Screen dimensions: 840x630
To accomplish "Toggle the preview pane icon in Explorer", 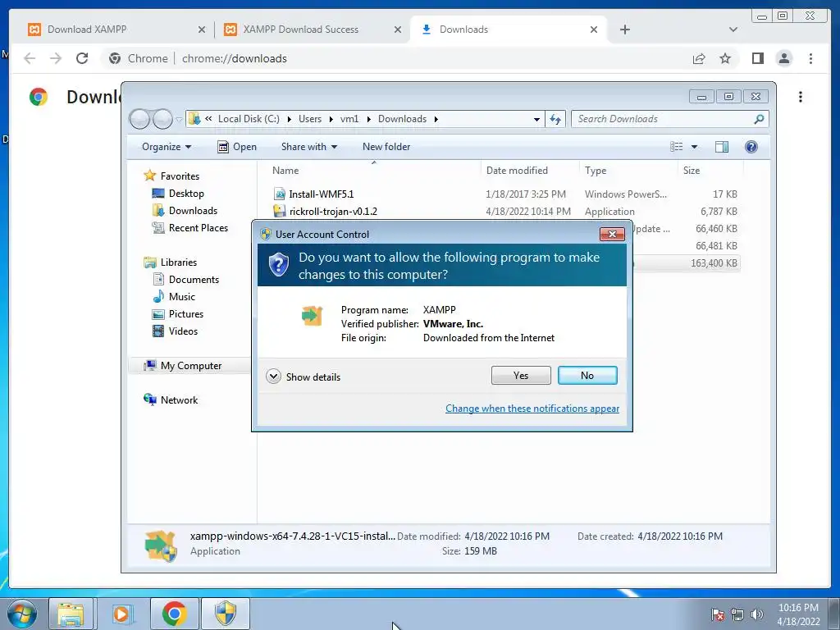I will [x=722, y=147].
